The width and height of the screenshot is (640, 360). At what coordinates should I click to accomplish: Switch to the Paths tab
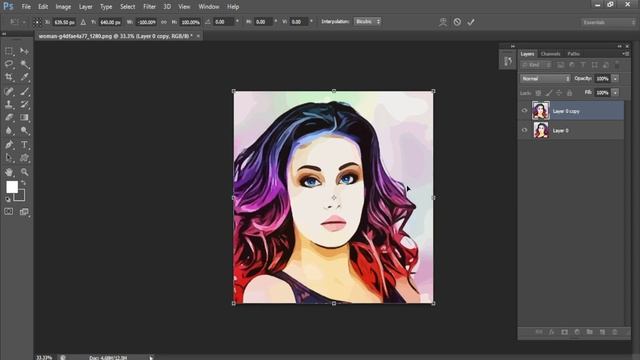tap(573, 54)
